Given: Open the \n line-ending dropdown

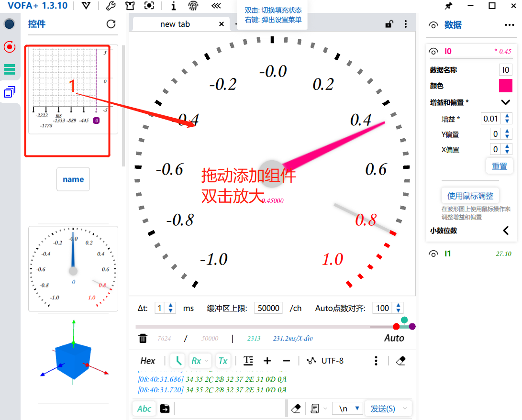Looking at the screenshot, I should pos(347,408).
